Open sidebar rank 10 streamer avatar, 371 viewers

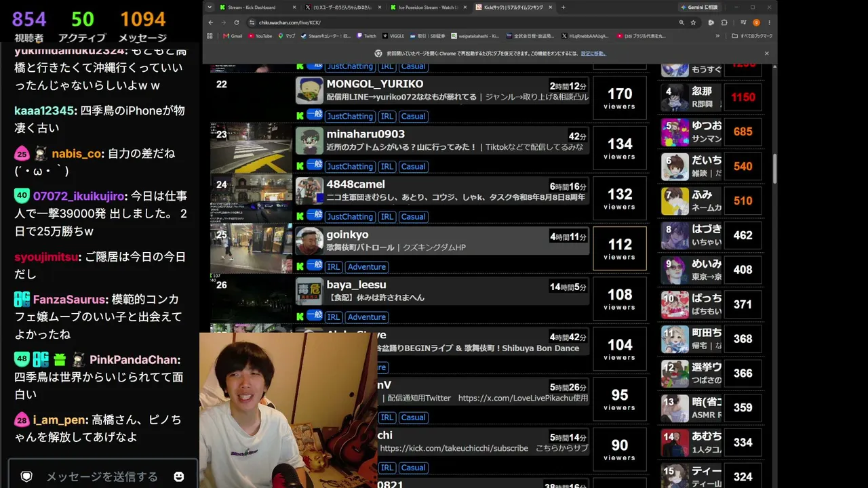click(x=675, y=304)
